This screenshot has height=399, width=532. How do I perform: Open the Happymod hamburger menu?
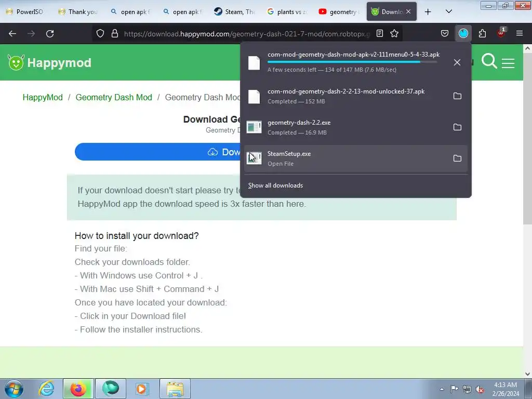click(x=508, y=63)
